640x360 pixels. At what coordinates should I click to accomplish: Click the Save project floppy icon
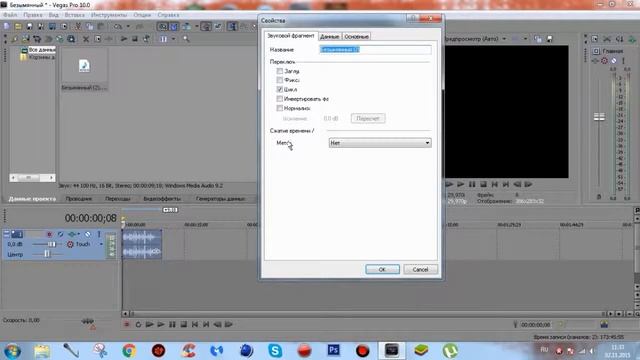click(x=29, y=27)
